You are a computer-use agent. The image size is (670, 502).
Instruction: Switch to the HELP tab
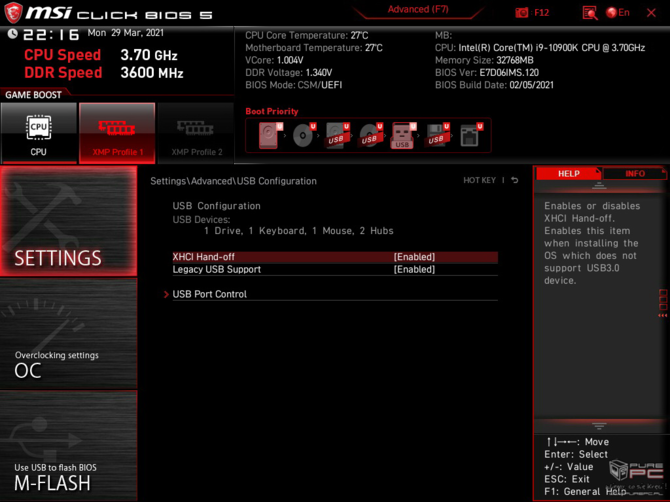[568, 173]
